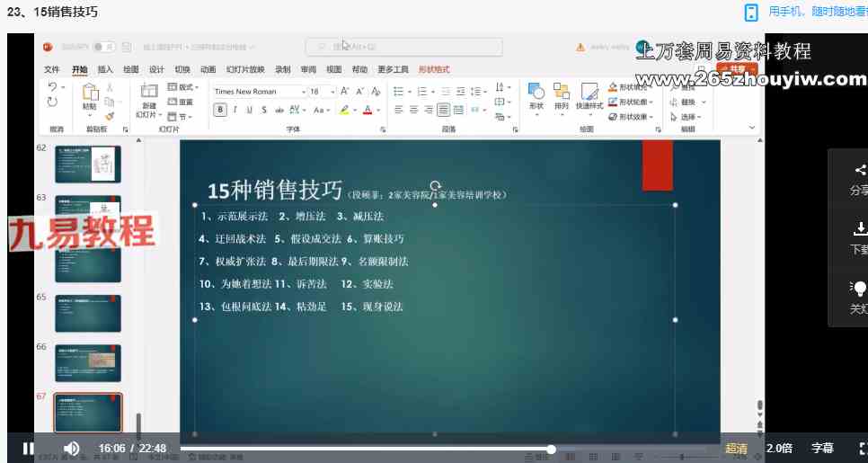Open the 2.0倍 playback speed menu
This screenshot has width=868, height=463.
[x=779, y=448]
